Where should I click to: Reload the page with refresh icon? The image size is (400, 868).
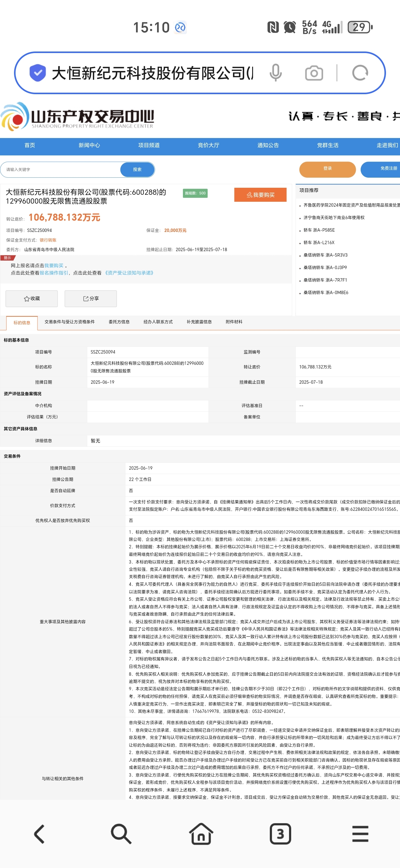point(360,73)
